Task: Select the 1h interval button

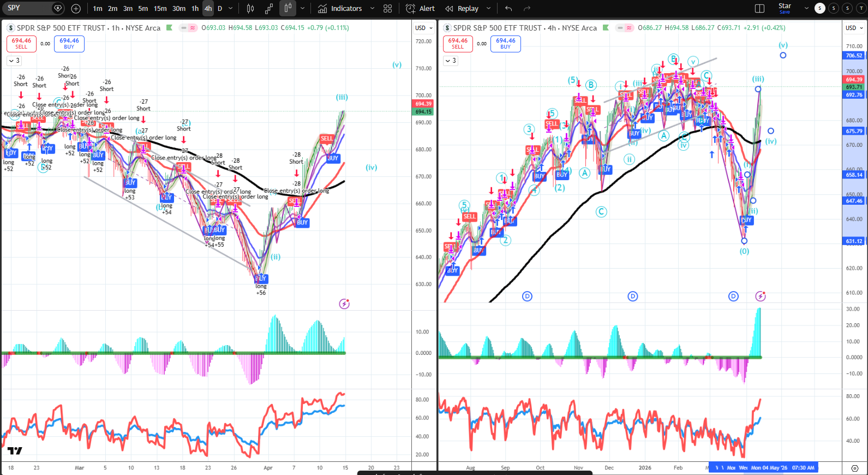Action: [x=195, y=8]
